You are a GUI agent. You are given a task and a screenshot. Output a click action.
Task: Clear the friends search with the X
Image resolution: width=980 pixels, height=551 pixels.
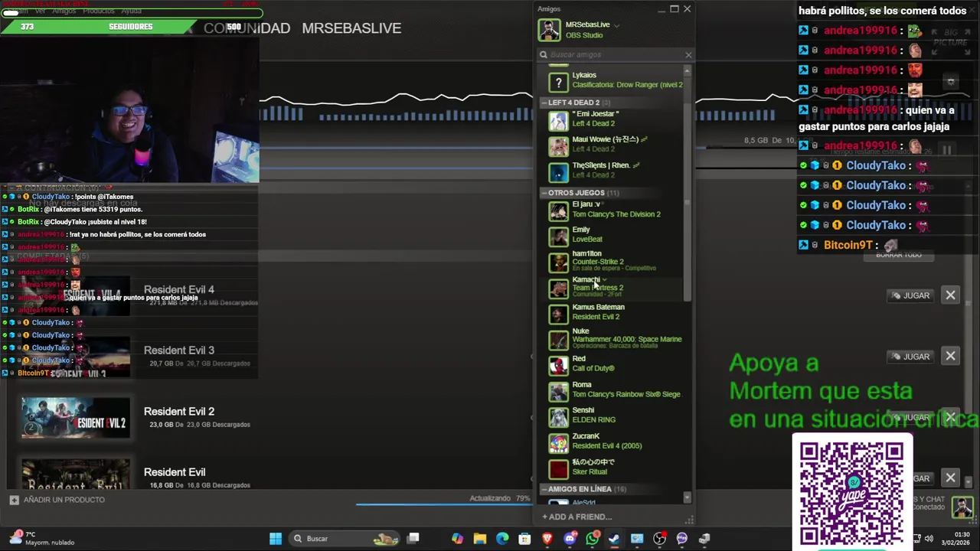click(x=688, y=54)
